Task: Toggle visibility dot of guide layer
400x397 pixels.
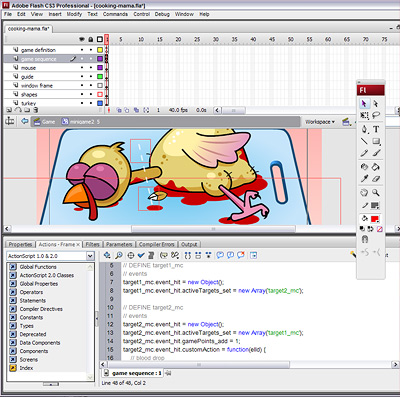Action: click(82, 77)
